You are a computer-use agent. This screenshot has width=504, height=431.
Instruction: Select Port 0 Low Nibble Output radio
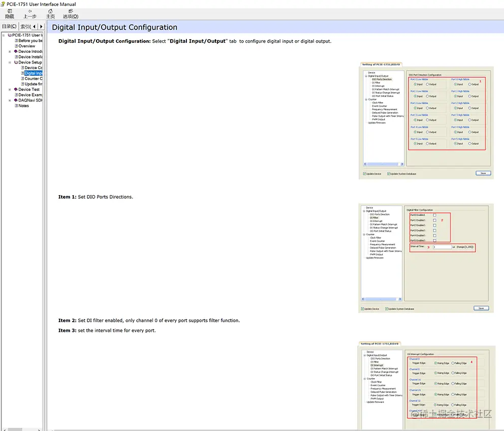(427, 84)
